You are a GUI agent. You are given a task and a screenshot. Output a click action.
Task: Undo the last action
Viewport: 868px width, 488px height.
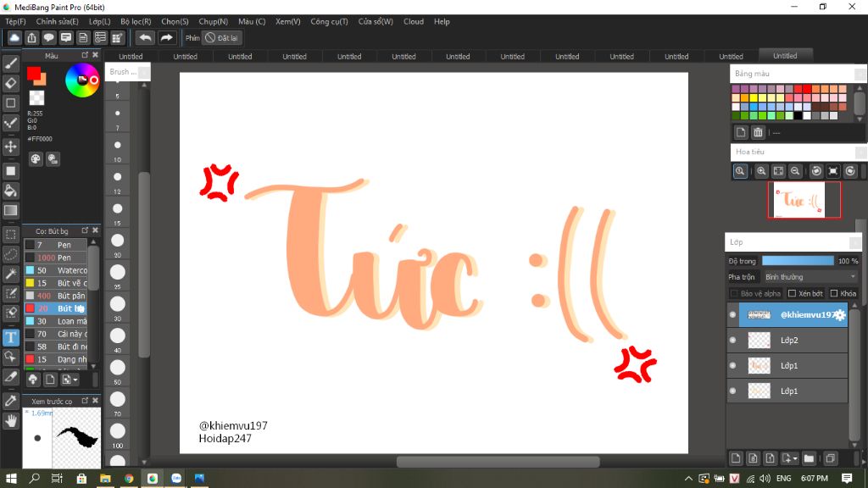[145, 37]
